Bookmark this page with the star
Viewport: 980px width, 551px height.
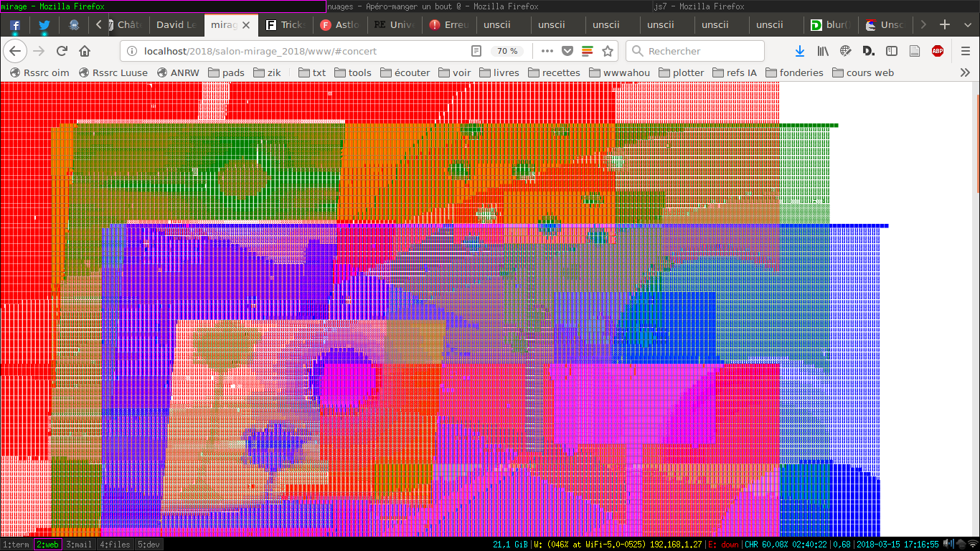pyautogui.click(x=608, y=51)
